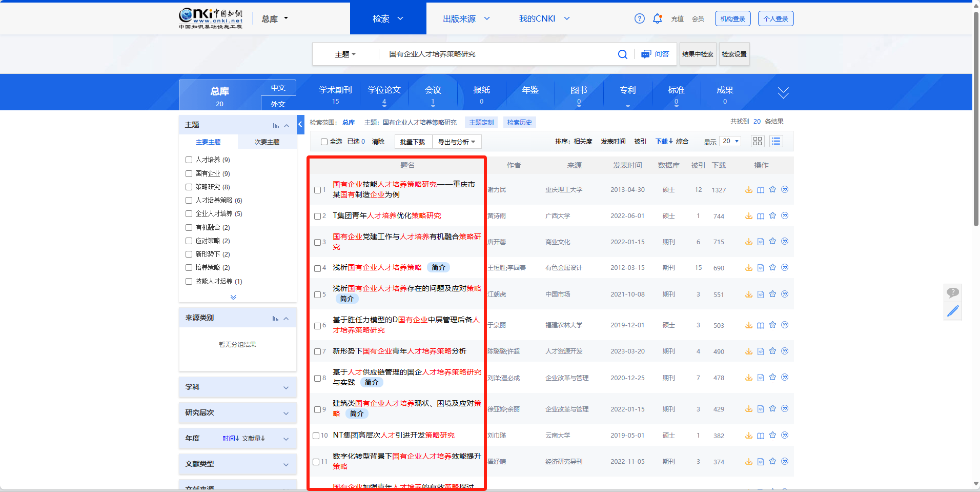The height and width of the screenshot is (492, 980).
Task: Expand the 我的CNKI dropdown
Action: point(544,19)
